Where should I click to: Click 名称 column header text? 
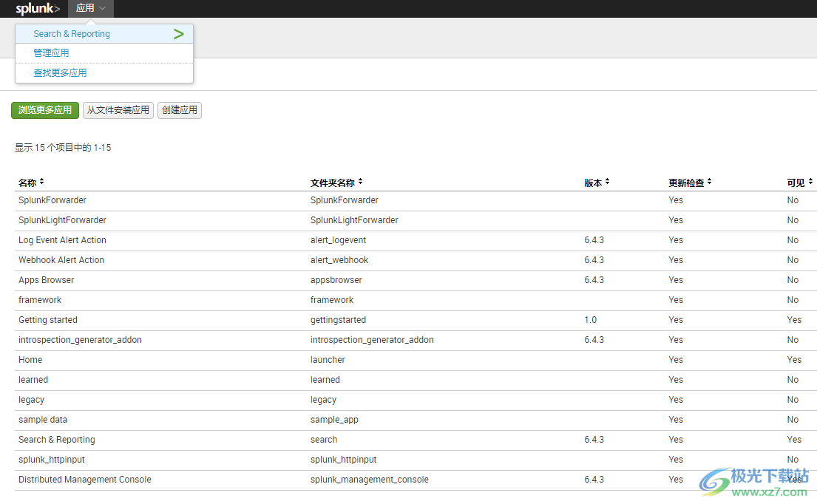(x=27, y=183)
